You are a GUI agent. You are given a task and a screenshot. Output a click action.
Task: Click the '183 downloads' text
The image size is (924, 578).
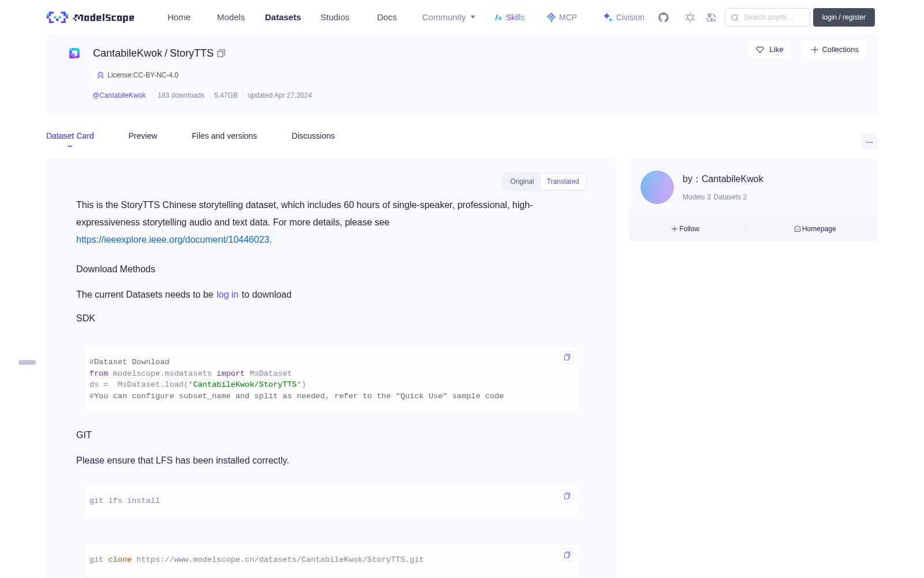181,95
